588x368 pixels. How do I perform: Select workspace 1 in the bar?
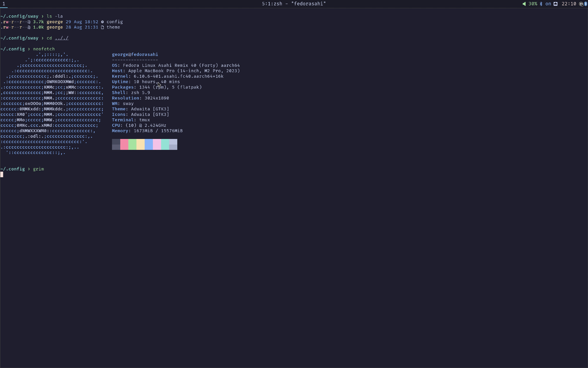pos(4,4)
